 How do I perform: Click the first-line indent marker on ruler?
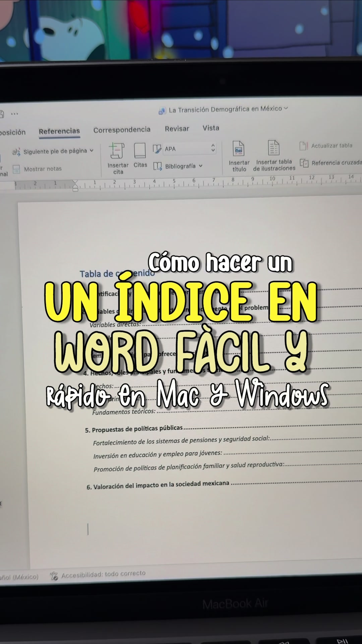pos(75,183)
